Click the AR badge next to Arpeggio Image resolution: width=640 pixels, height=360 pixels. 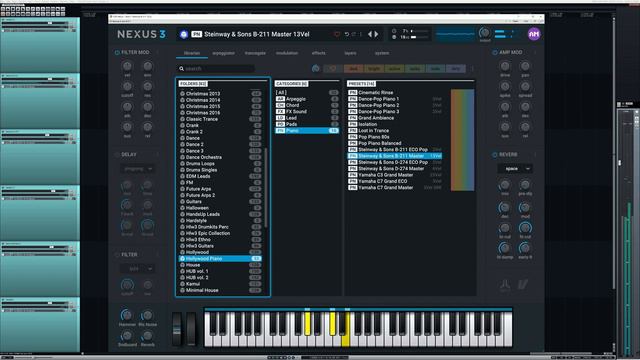pos(280,99)
